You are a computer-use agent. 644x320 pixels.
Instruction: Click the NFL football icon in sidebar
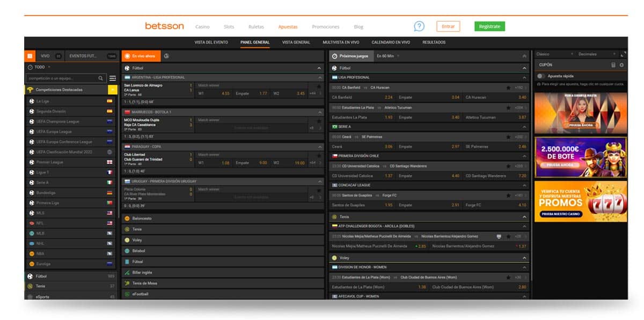[32, 223]
